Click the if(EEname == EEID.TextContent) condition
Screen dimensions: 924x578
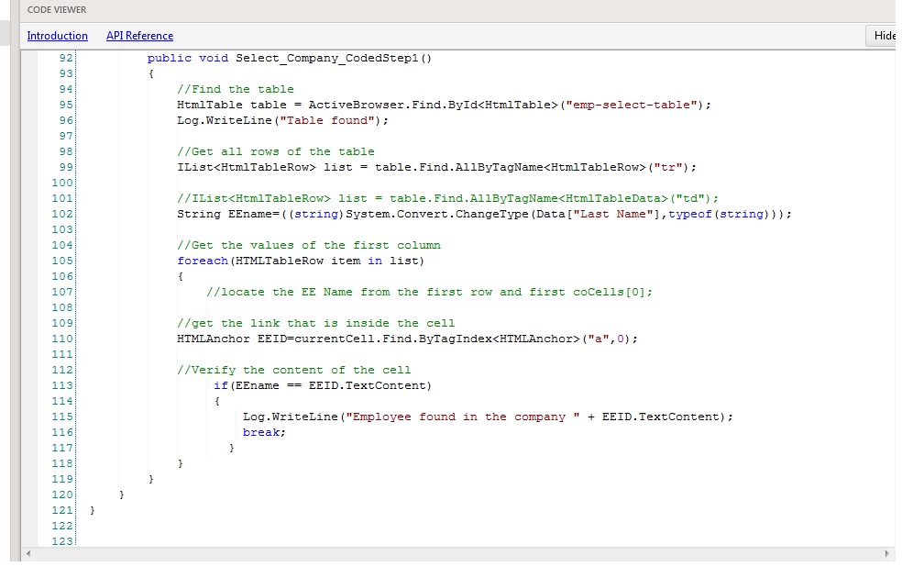322,385
